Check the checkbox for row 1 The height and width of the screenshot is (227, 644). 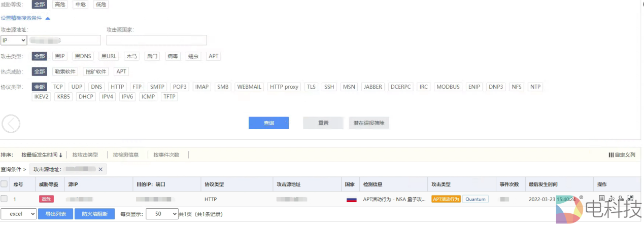point(4,199)
